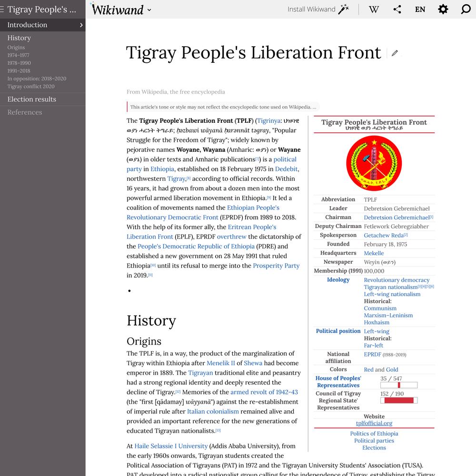Screen dimensions: 476x476
Task: Open the political party link
Action: [211, 164]
